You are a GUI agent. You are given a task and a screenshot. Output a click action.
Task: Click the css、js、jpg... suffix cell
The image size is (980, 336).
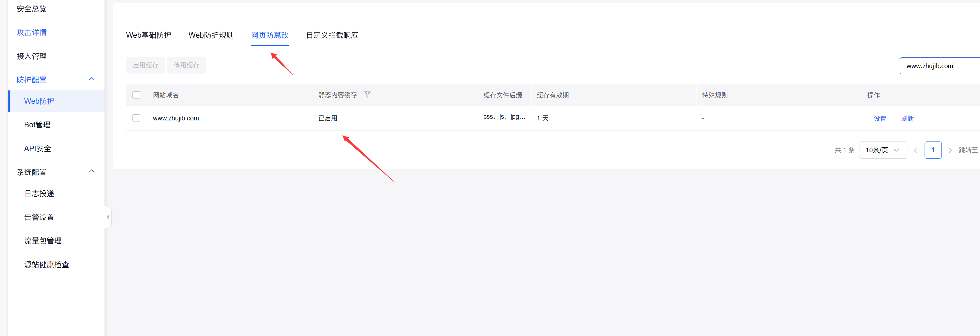point(504,117)
